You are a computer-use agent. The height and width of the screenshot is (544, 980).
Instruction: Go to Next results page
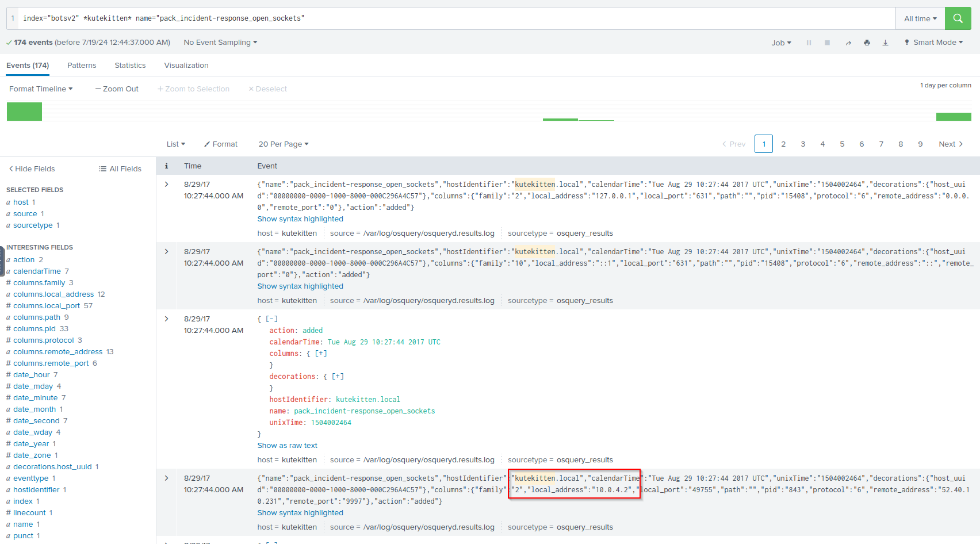click(950, 144)
